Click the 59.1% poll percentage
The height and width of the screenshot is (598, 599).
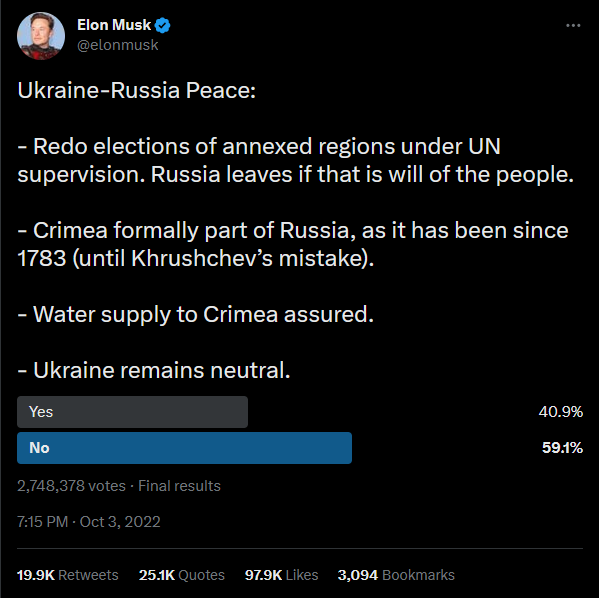click(x=562, y=448)
